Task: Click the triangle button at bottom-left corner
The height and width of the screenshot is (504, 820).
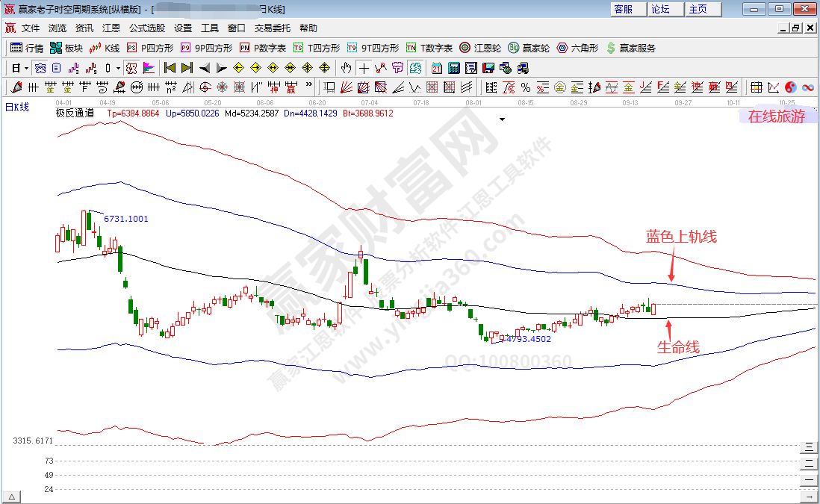Action: point(12,496)
